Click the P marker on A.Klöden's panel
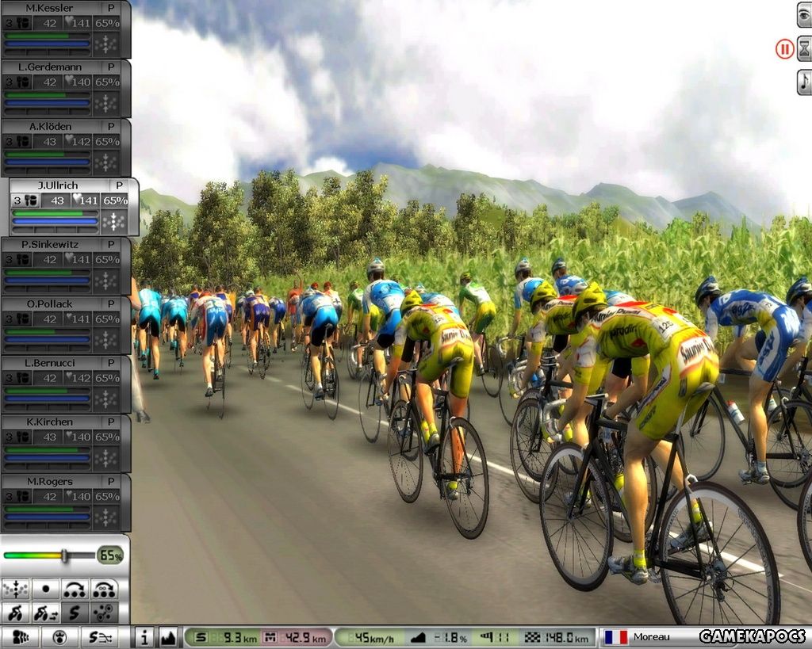This screenshot has width=812, height=649. (111, 127)
